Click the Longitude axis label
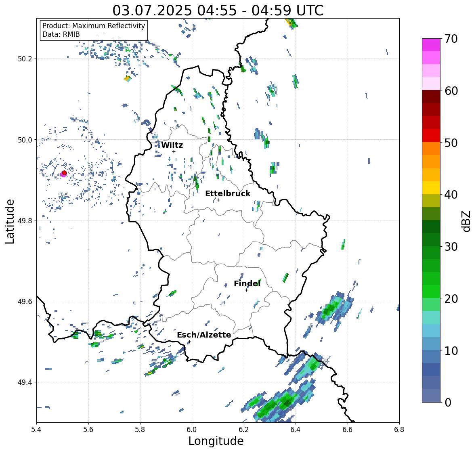The image size is (476, 451). coord(216,441)
